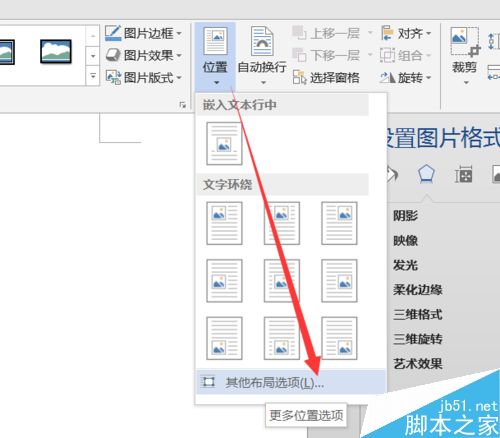Select the In Line with Text position thumbnail
This screenshot has width=500, height=438.
point(224,144)
